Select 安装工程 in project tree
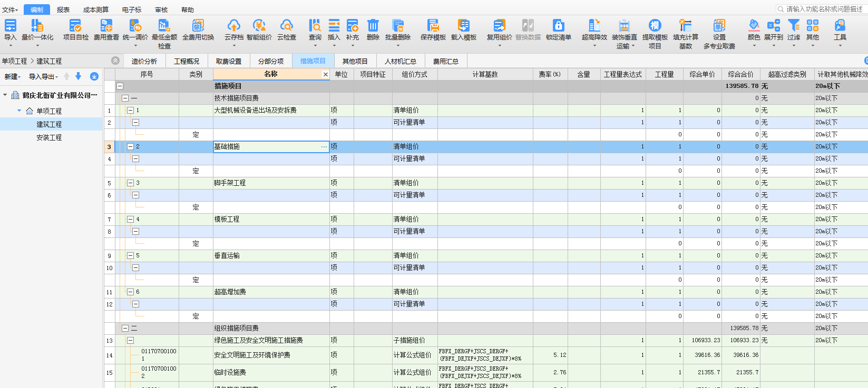 pyautogui.click(x=49, y=137)
